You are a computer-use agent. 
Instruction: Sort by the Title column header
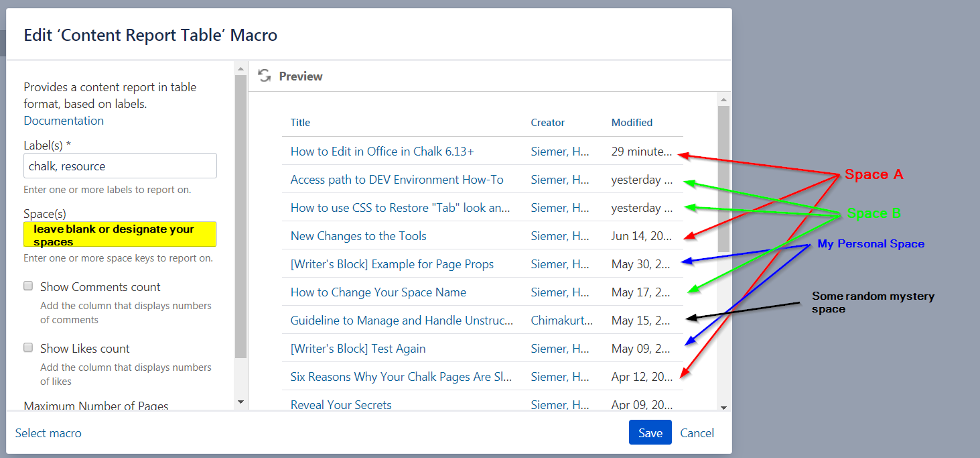(x=300, y=122)
